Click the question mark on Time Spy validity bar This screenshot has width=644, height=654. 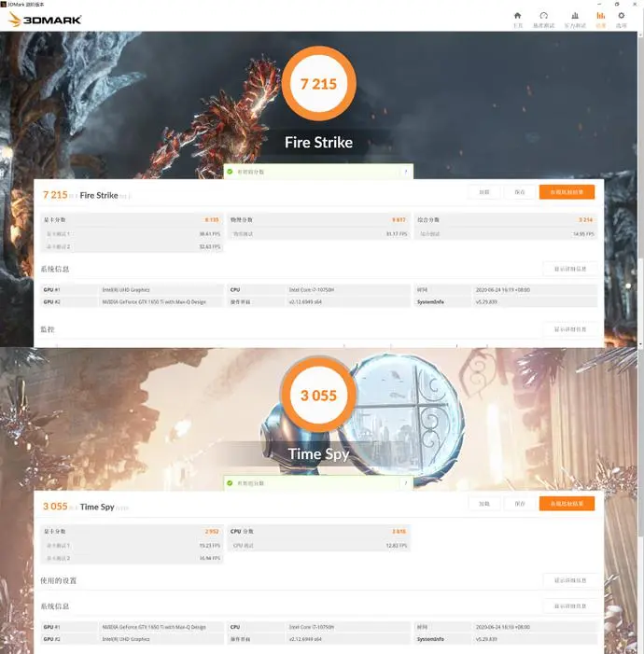click(406, 483)
